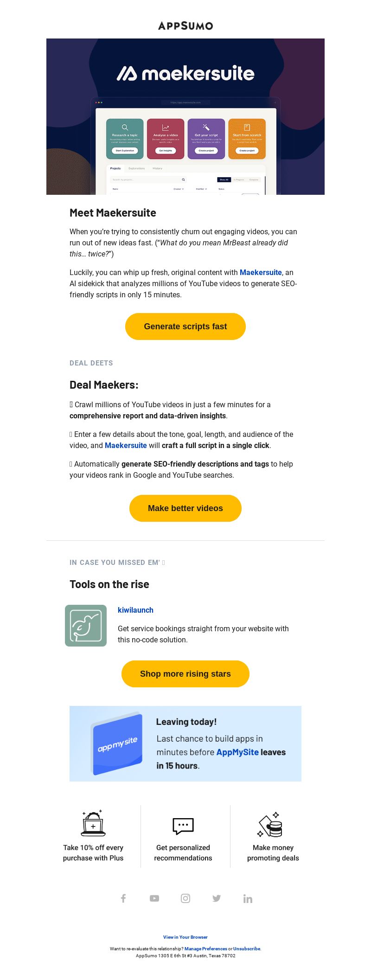371x980 pixels.
Task: Click the Unsubscribe link
Action: coord(247,948)
